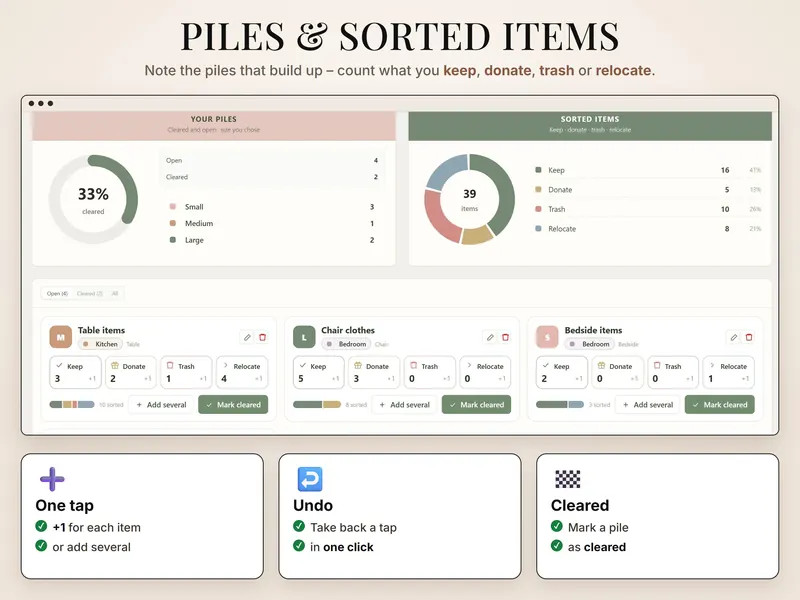Viewport: 800px width, 600px height.
Task: Click the pencil edit icon on Chair clothes
Action: tap(490, 337)
